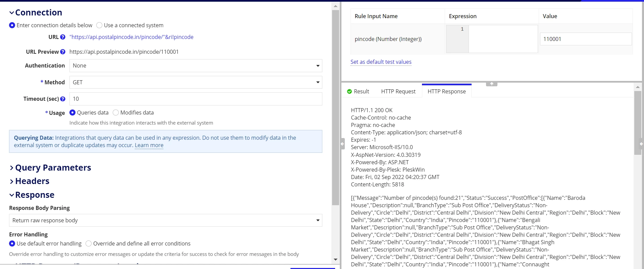Click right edge panel collapse arrow
Viewport: 644px width, 269px height.
coord(641,144)
